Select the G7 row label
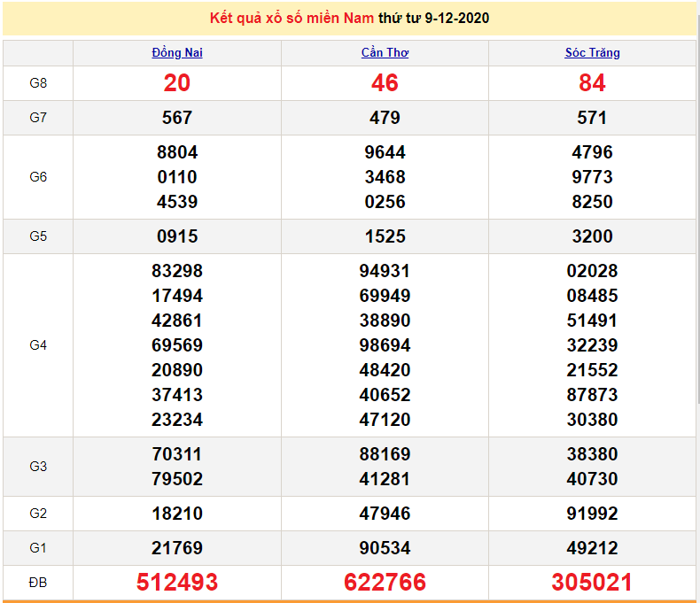The width and height of the screenshot is (700, 603). (38, 118)
